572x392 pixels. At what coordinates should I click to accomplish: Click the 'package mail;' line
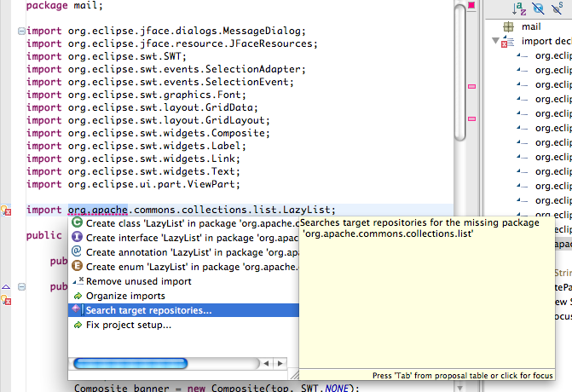[65, 5]
